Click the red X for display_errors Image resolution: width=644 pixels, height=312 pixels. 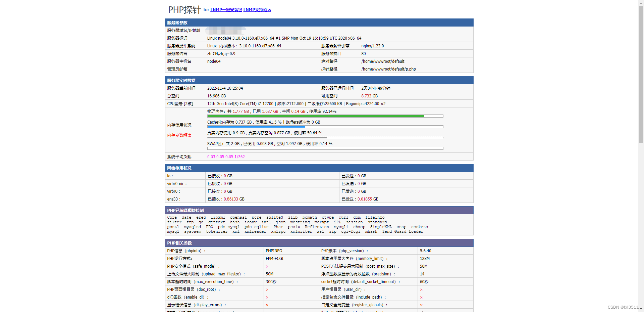267,305
